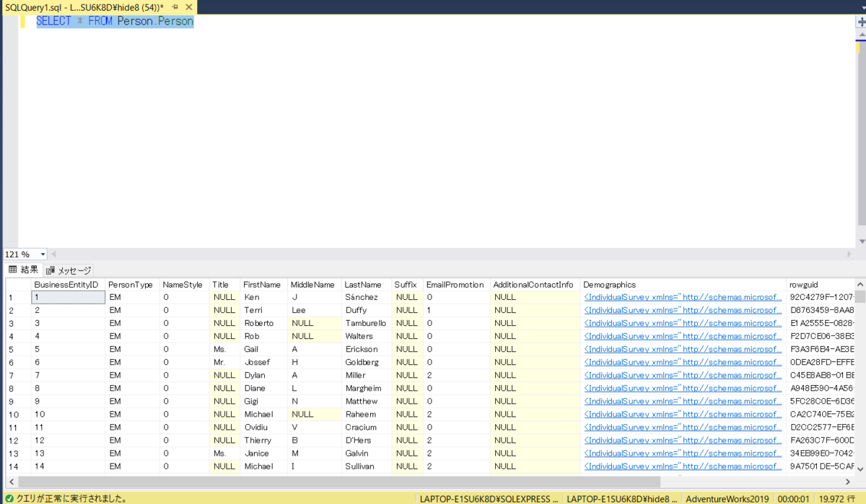Click the editor horizontal scrollbar left arrow
Image resolution: width=866 pixels, height=504 pixels.
[53, 255]
